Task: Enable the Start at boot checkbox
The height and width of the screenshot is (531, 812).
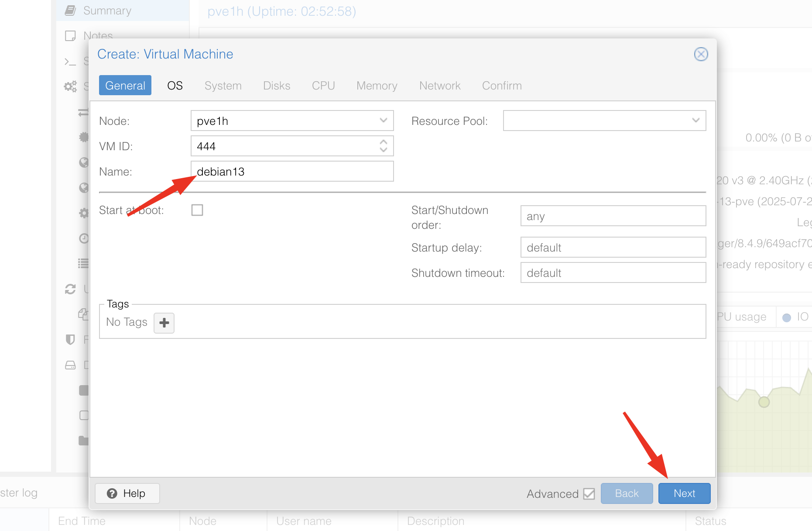Action: tap(197, 210)
